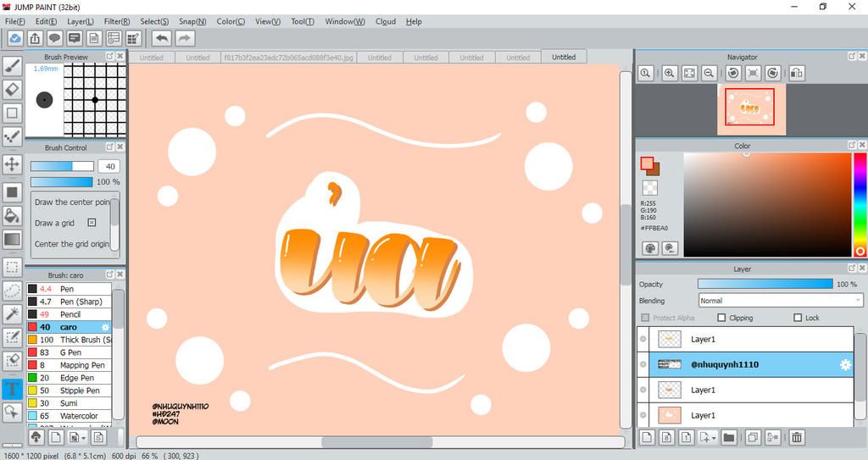
Task: Select the Text tool
Action: pos(12,389)
